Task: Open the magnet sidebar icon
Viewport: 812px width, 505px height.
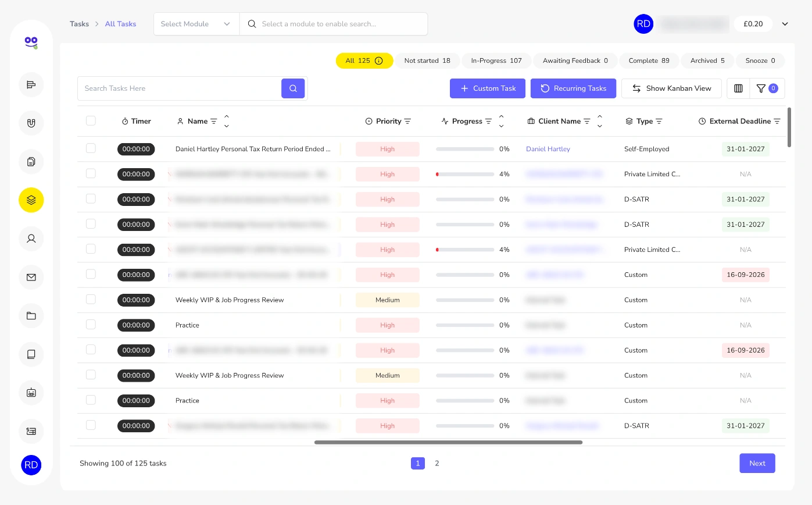Action: [31, 123]
